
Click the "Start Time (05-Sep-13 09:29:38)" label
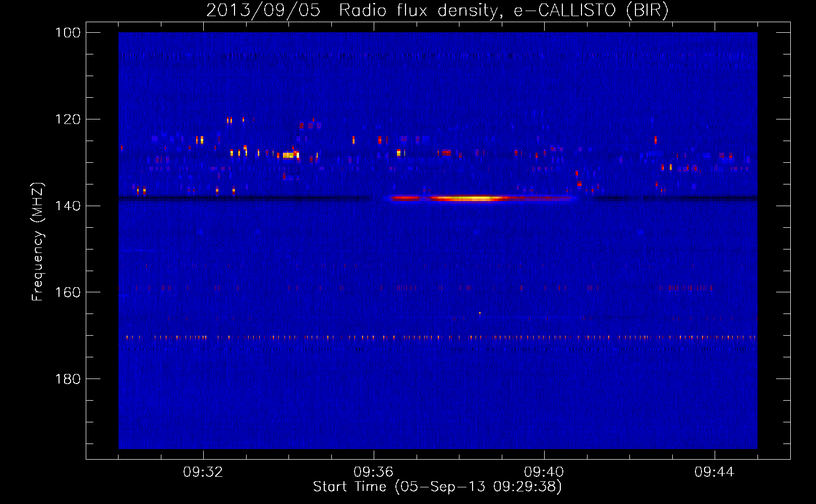pyautogui.click(x=437, y=487)
